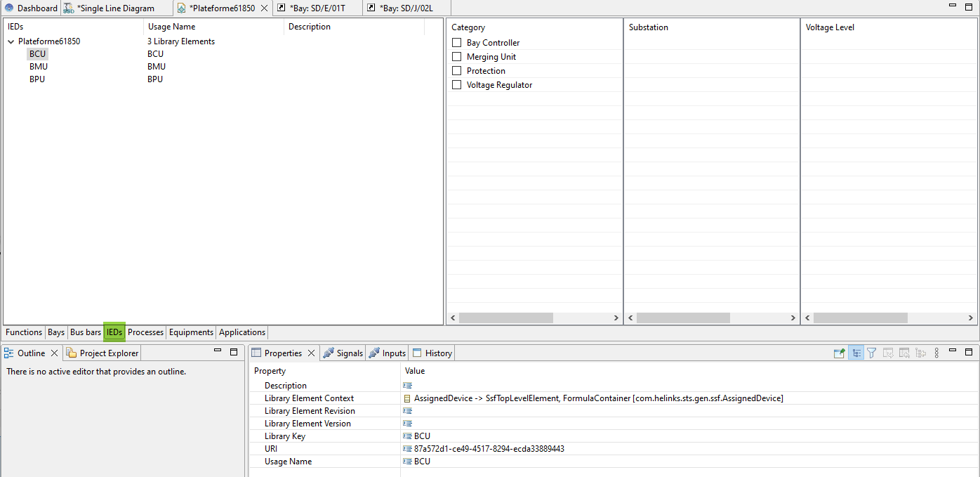Click the Signals tab icon
980x477 pixels.
(328, 353)
